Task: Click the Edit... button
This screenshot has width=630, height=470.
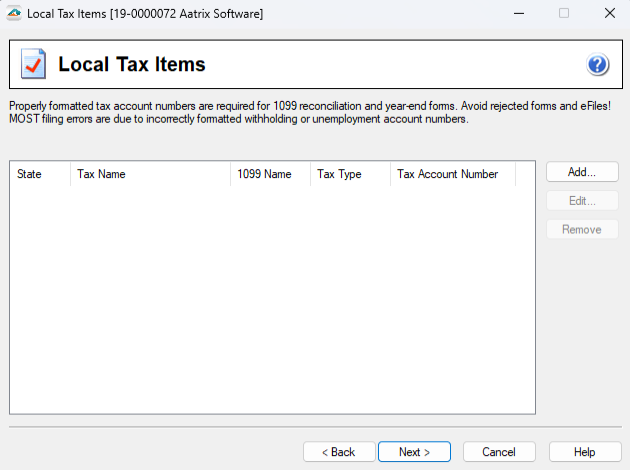Action: click(x=582, y=201)
